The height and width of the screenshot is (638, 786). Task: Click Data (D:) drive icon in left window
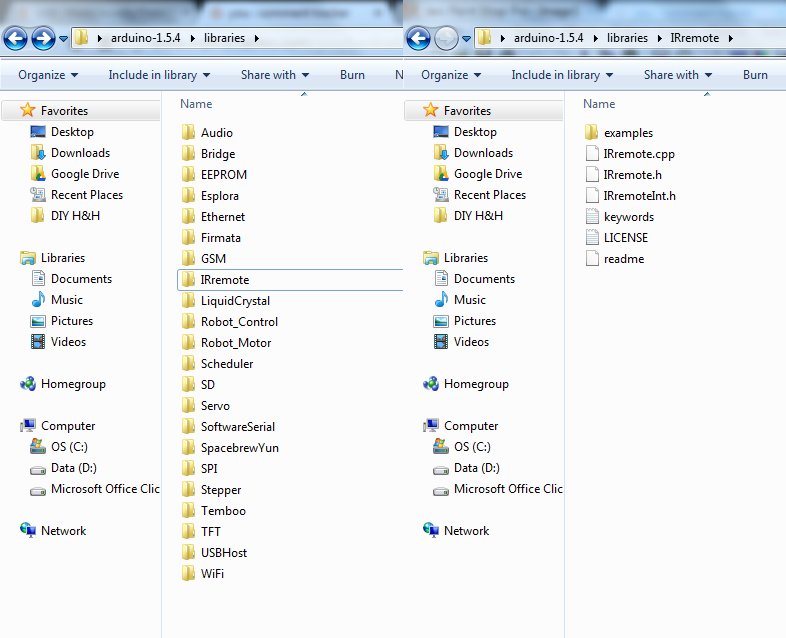pyautogui.click(x=38, y=470)
